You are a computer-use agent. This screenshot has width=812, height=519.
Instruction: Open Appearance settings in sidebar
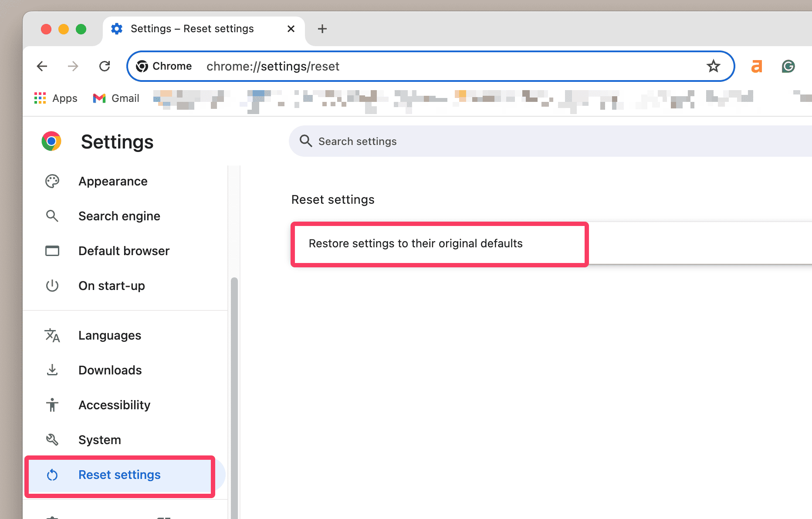pyautogui.click(x=113, y=181)
